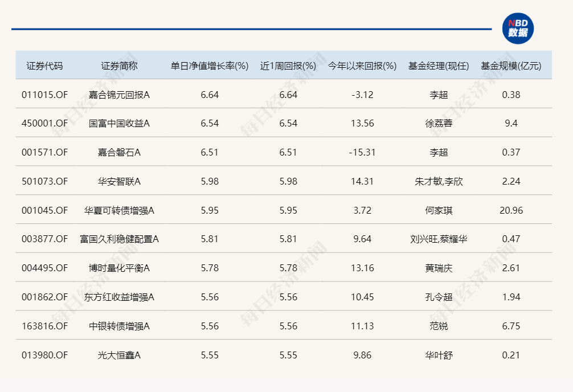Select fund name 东方红收益增强A
The width and height of the screenshot is (573, 392).
coord(119,297)
